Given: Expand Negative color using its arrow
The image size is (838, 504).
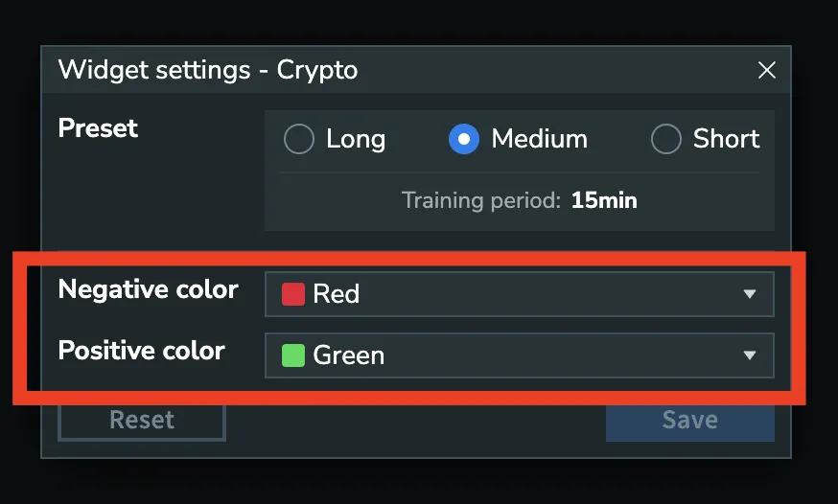Looking at the screenshot, I should pos(750,294).
